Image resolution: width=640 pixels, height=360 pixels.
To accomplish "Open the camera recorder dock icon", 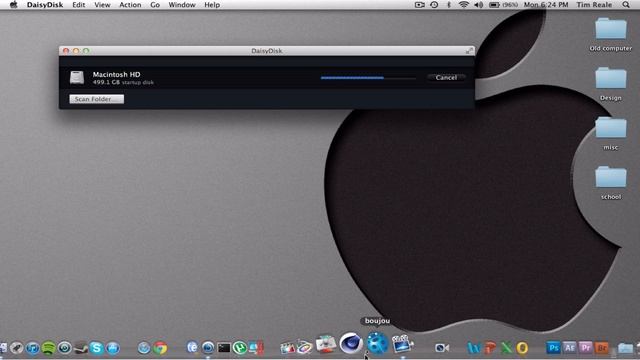I will (x=442, y=348).
